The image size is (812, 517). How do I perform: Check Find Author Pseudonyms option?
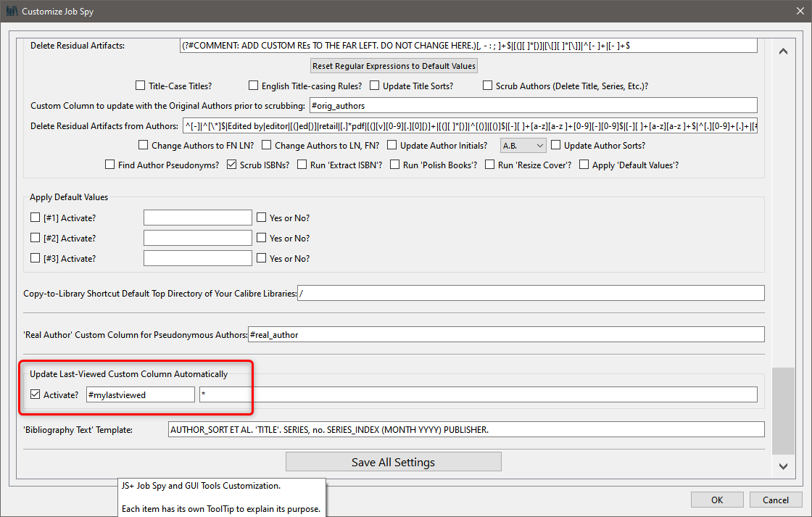(x=109, y=165)
